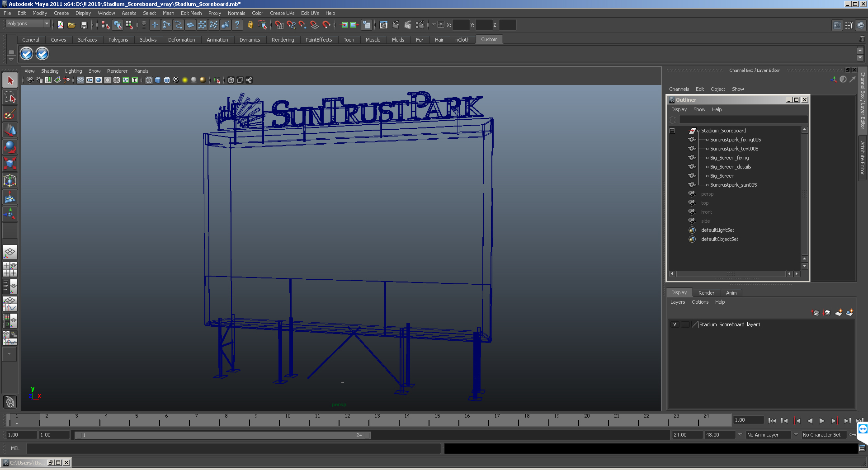Click the first custom shelf checkmark button

[27, 54]
